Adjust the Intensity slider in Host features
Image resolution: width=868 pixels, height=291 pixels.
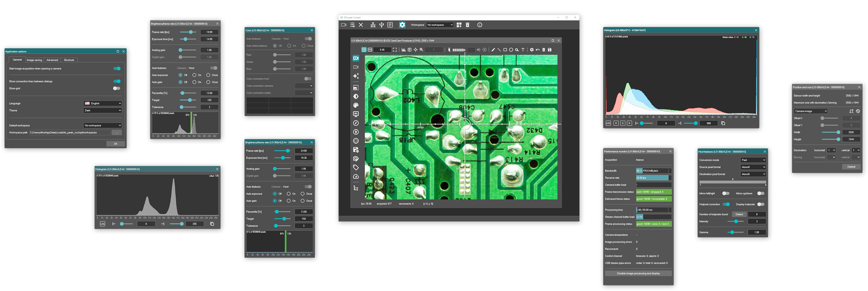click(736, 222)
